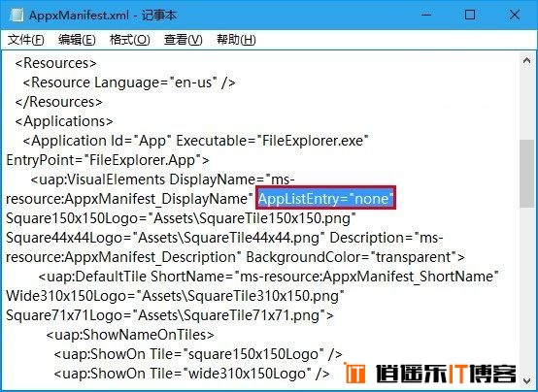Click the Notepad icon in the title bar
This screenshot has height=392, width=538.
coord(17,16)
